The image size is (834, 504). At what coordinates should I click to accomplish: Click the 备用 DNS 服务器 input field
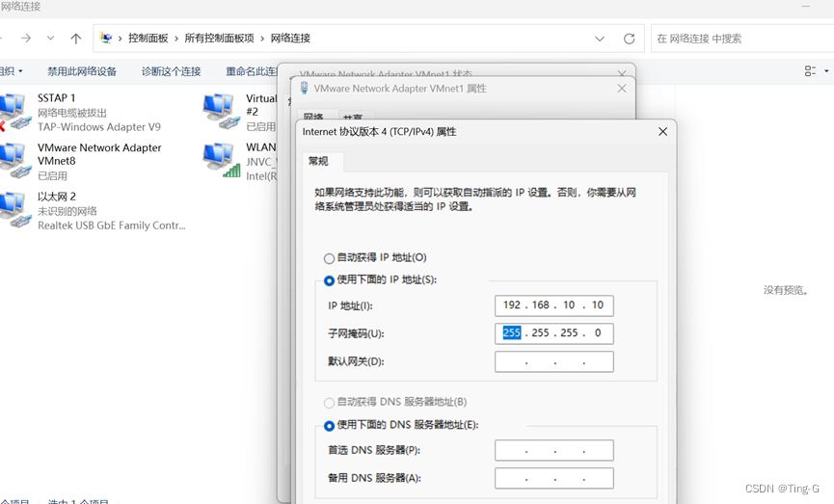(x=553, y=478)
